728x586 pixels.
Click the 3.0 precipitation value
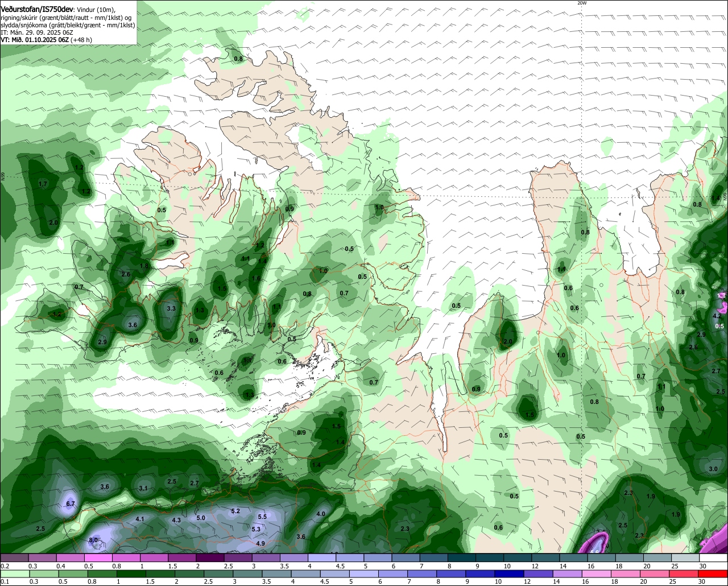(713, 469)
